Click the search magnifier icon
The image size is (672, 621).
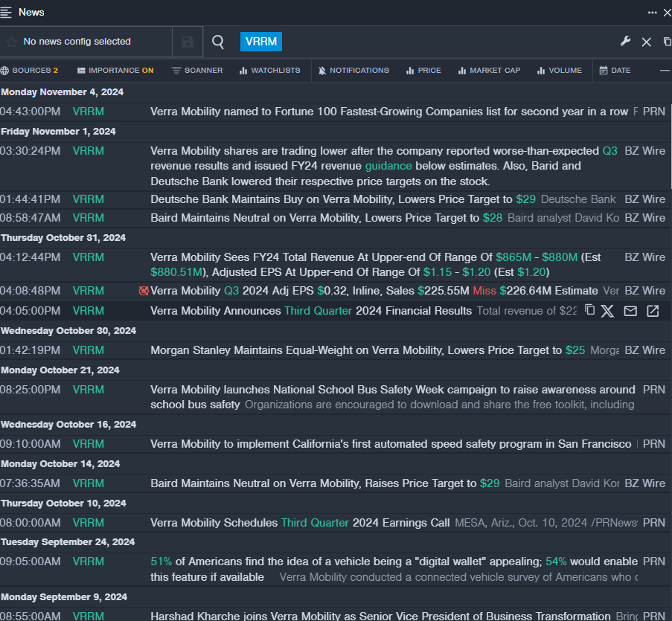[218, 42]
